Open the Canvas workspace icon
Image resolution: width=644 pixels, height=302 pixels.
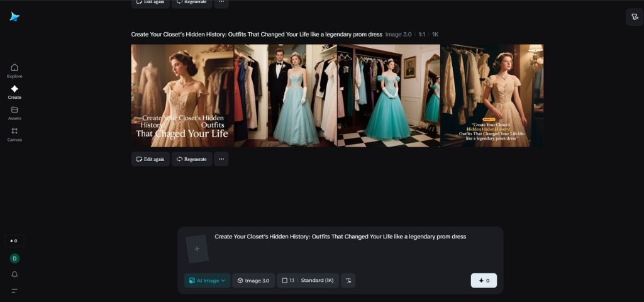pos(14,134)
